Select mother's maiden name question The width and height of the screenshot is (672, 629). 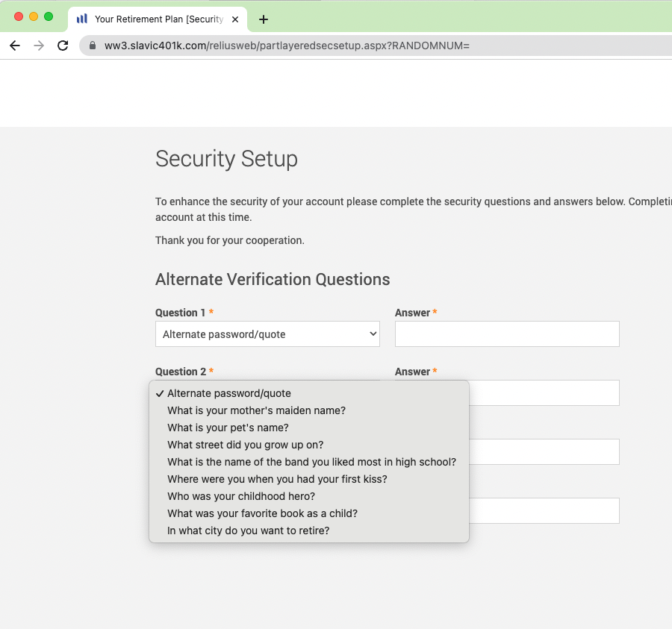tap(309, 410)
